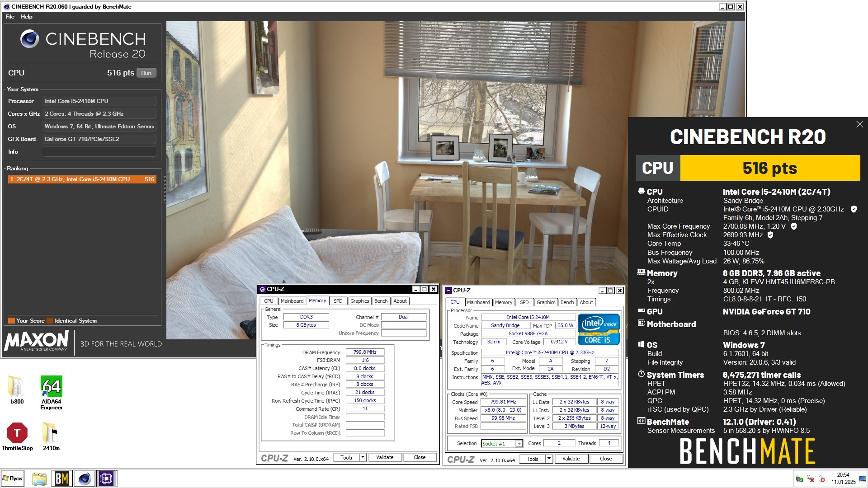Launch ThrottleStop desktop shortcut
The image size is (868, 488).
pyautogui.click(x=17, y=436)
